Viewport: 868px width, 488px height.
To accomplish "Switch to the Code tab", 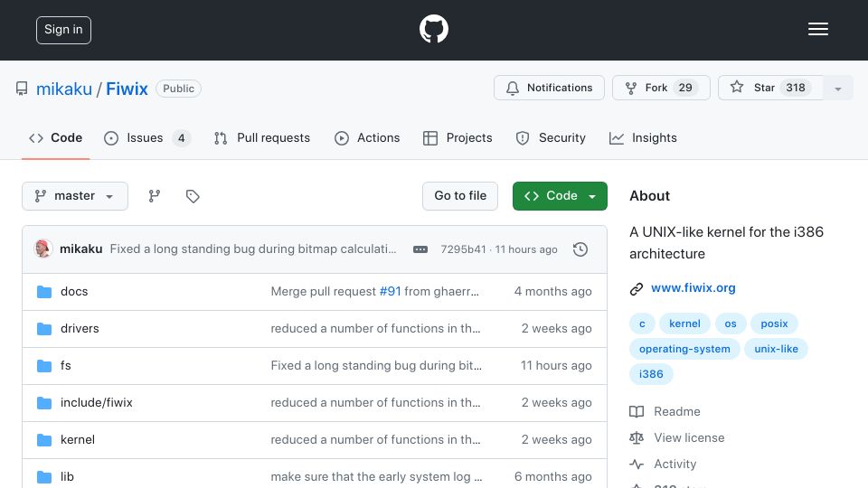I will tap(56, 137).
